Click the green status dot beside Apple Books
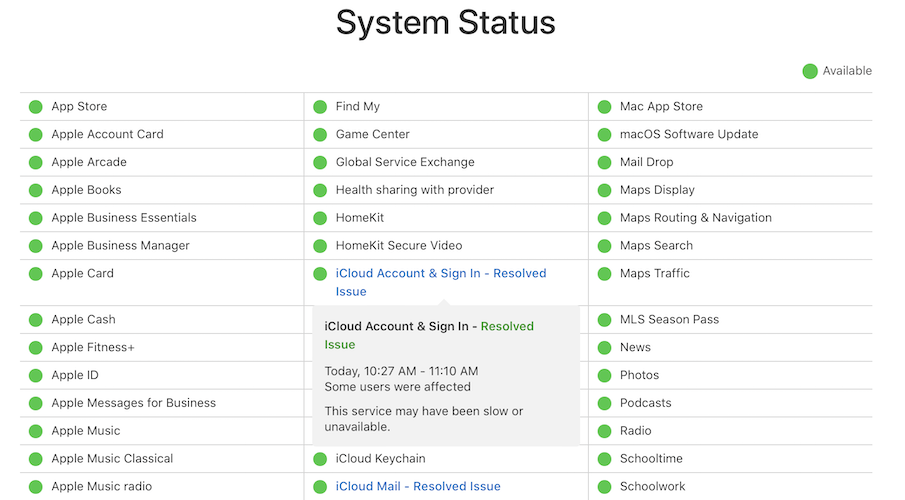The width and height of the screenshot is (905, 500). pyautogui.click(x=36, y=190)
